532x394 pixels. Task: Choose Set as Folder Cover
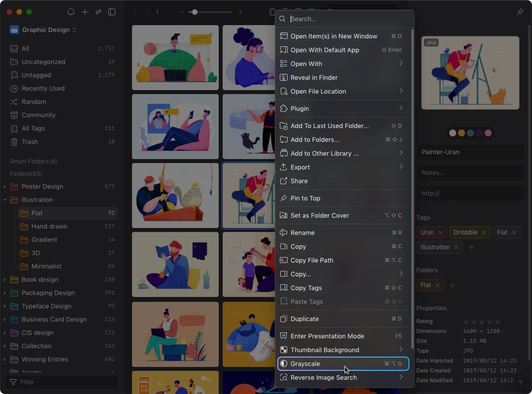point(343,215)
